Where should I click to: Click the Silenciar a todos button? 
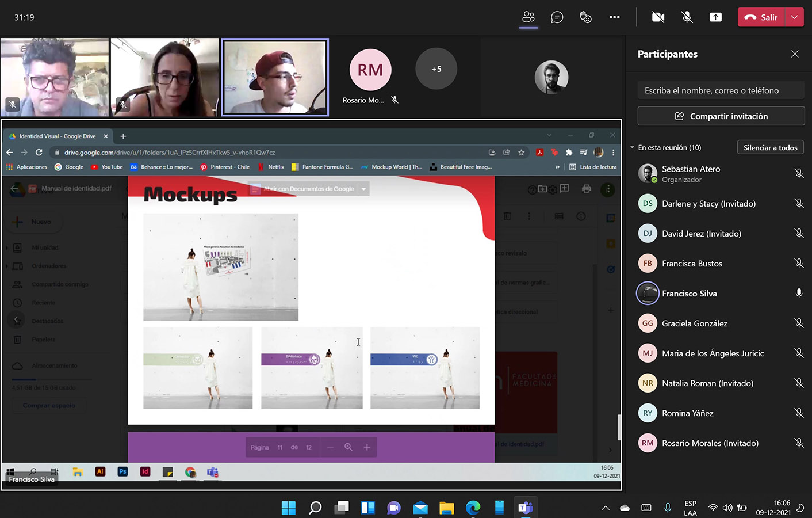click(770, 148)
